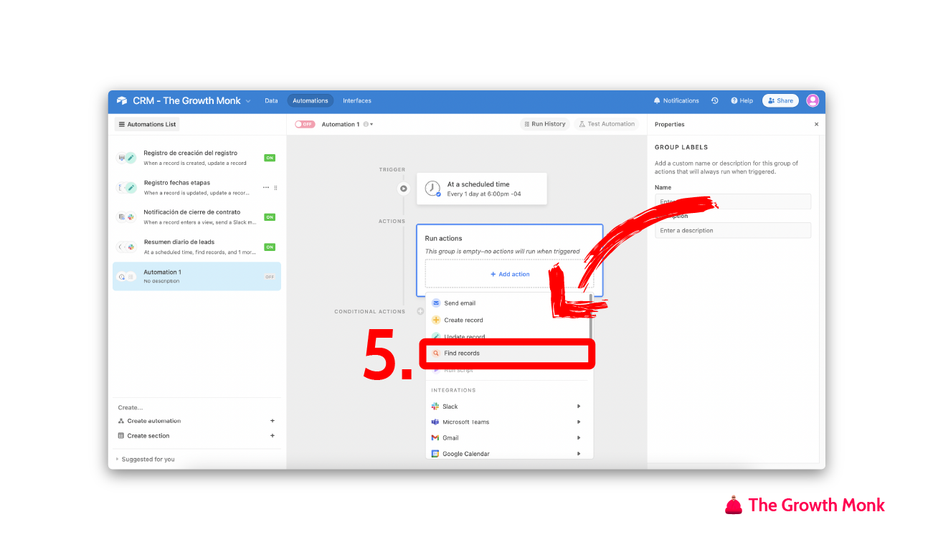The width and height of the screenshot is (933, 560).
Task: Click the Name input field in Properties
Action: click(x=733, y=201)
